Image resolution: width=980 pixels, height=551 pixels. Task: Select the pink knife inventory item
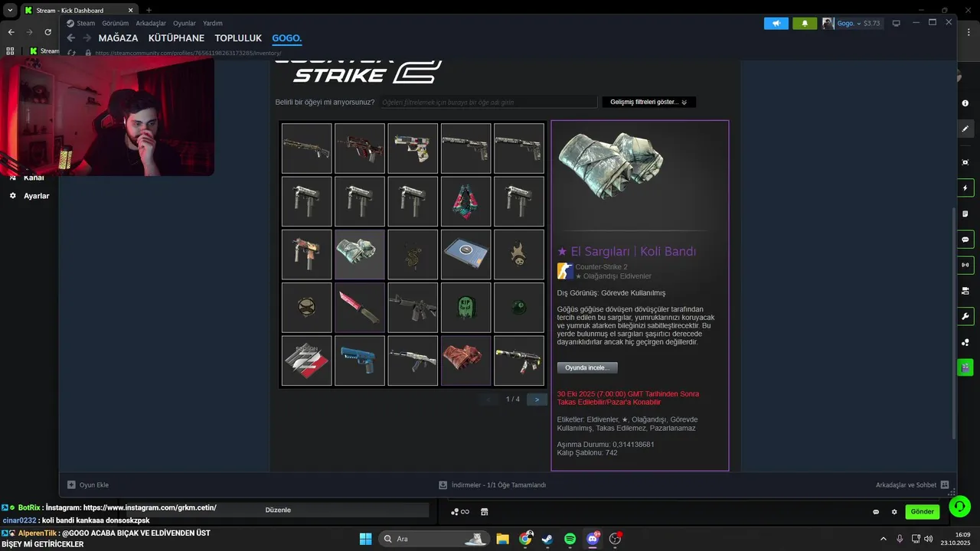pos(360,308)
